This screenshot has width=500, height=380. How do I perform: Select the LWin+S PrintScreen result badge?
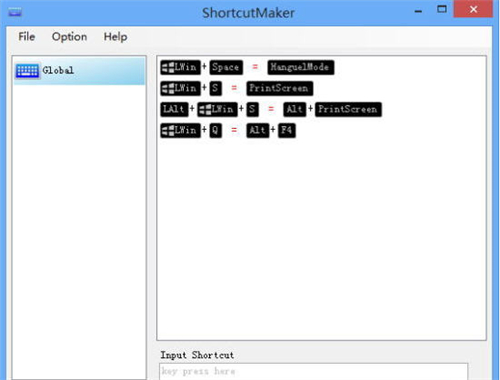(279, 88)
